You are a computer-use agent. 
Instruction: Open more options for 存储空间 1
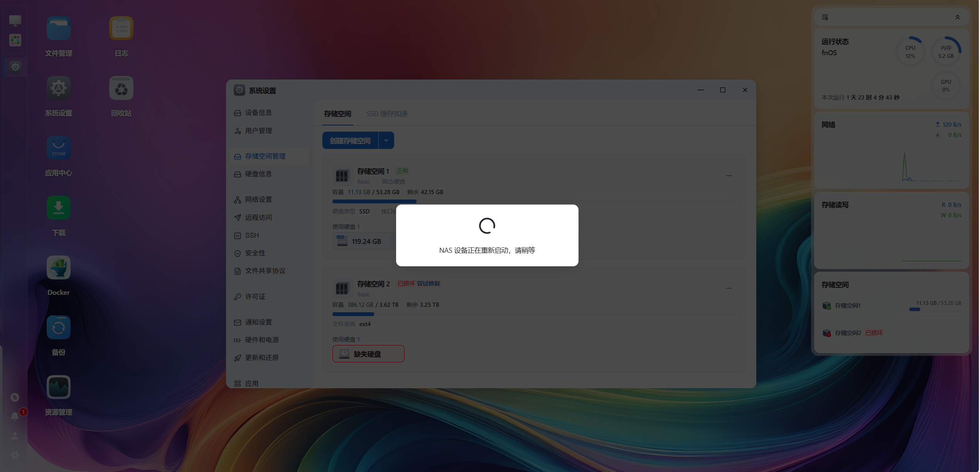pyautogui.click(x=729, y=176)
